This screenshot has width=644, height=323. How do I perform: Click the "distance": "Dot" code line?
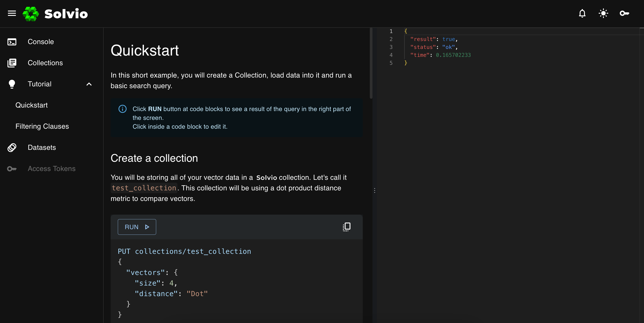(x=171, y=294)
